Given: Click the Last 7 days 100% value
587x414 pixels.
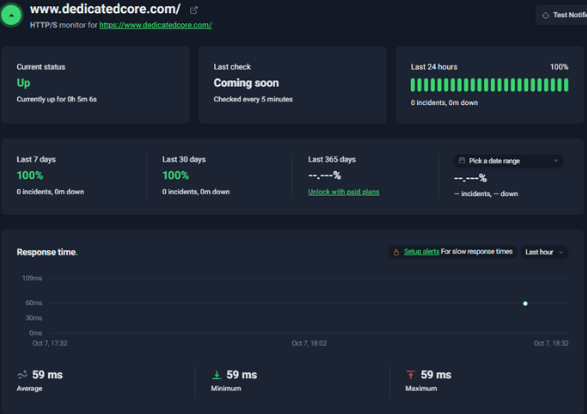Looking at the screenshot, I should [30, 175].
